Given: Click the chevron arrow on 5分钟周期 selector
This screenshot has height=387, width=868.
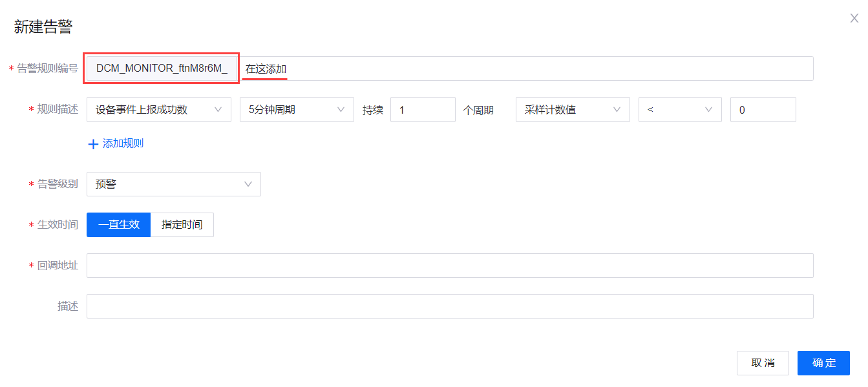Looking at the screenshot, I should 341,110.
